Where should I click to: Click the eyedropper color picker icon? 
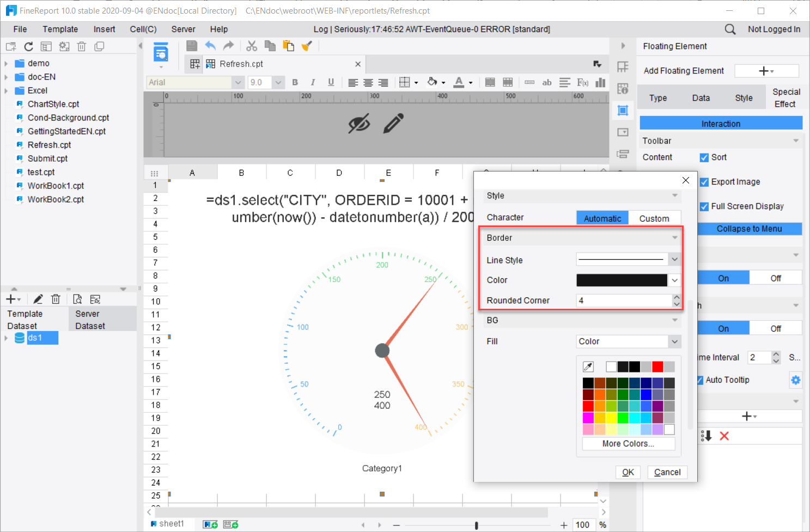coord(588,366)
